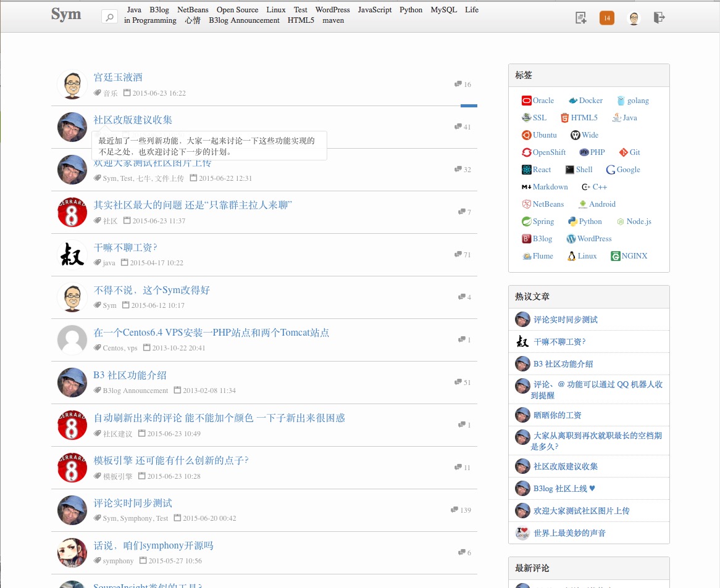Select the Google tag
Image resolution: width=720 pixels, height=588 pixels.
[x=623, y=170]
